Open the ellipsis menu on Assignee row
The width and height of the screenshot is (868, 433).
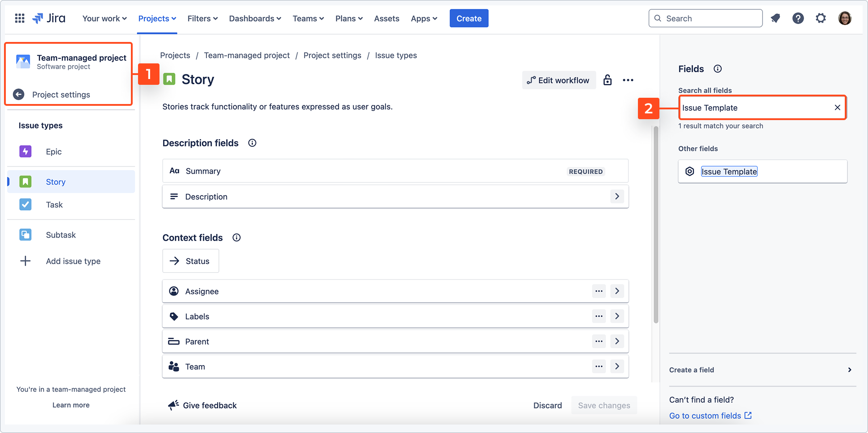[x=599, y=291]
